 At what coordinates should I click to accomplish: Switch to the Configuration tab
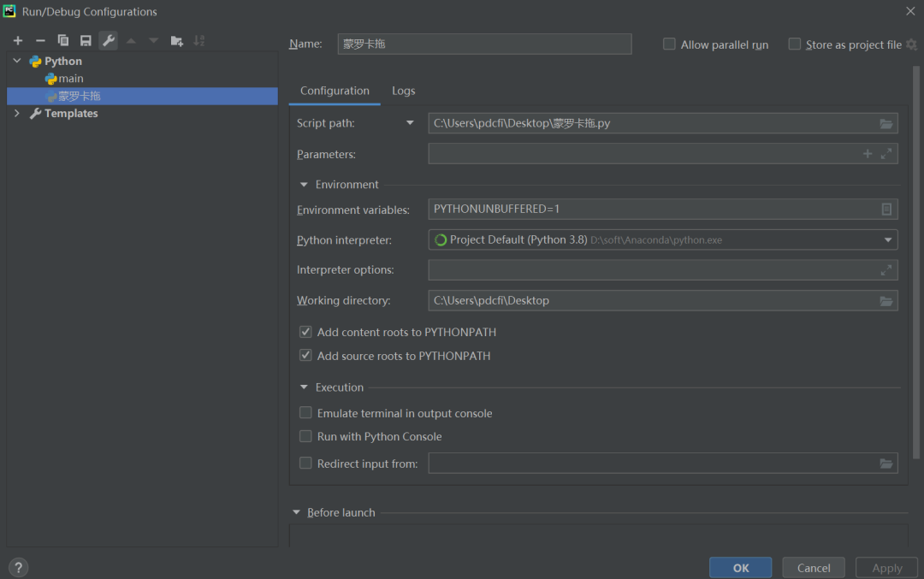[335, 91]
